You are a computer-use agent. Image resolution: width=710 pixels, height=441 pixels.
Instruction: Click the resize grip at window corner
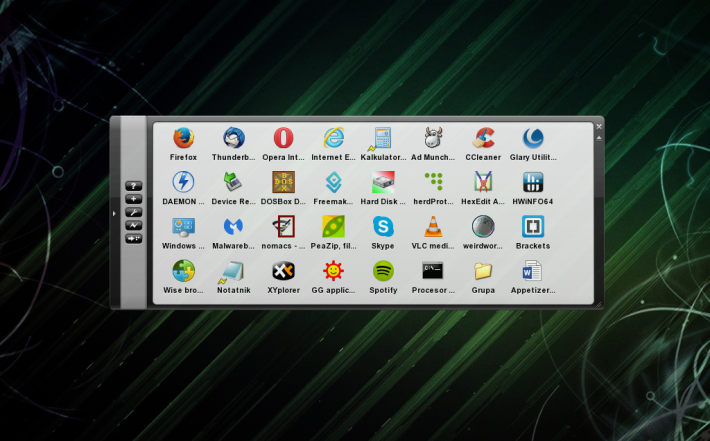(x=599, y=305)
